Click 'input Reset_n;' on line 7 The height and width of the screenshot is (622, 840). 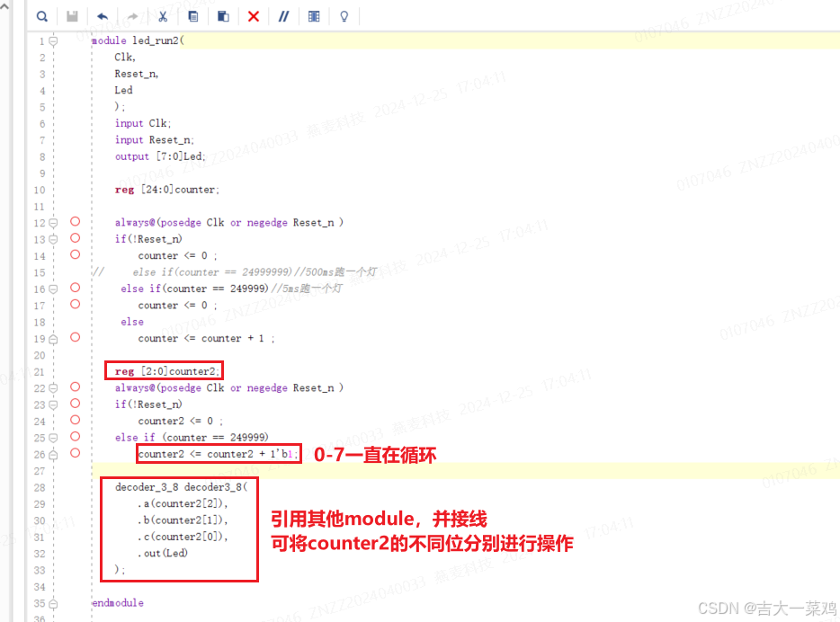coord(155,140)
